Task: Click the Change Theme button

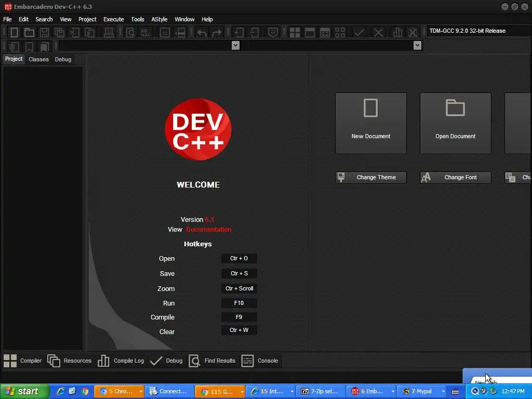Action: [x=371, y=178]
